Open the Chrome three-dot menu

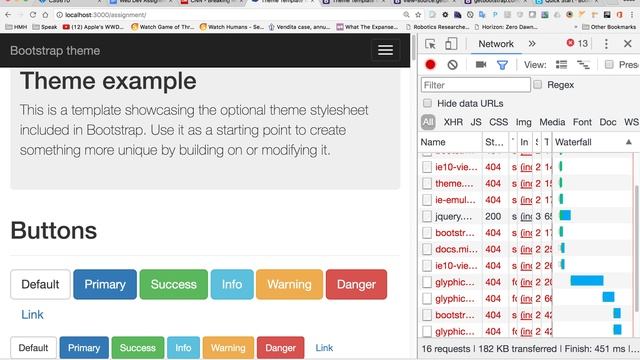[x=632, y=15]
